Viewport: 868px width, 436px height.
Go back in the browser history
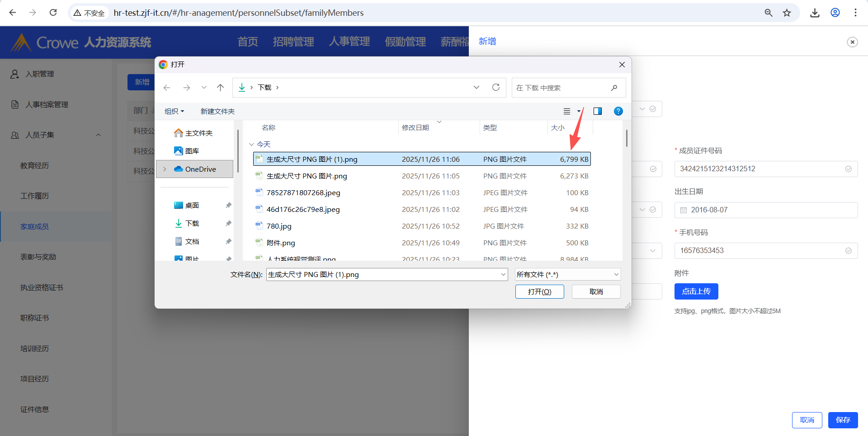pyautogui.click(x=13, y=13)
